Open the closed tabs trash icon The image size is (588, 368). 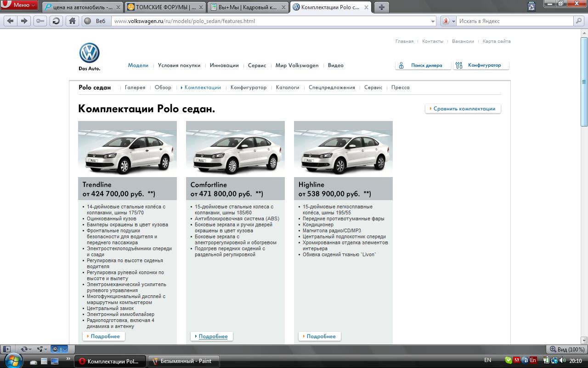[x=531, y=6]
